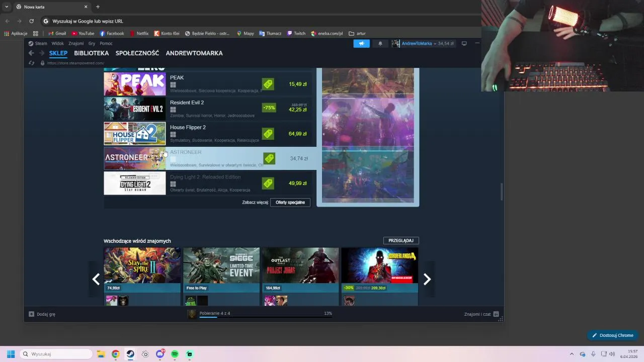Click the wishlist tag icon for ASTRONEER

[269, 158]
